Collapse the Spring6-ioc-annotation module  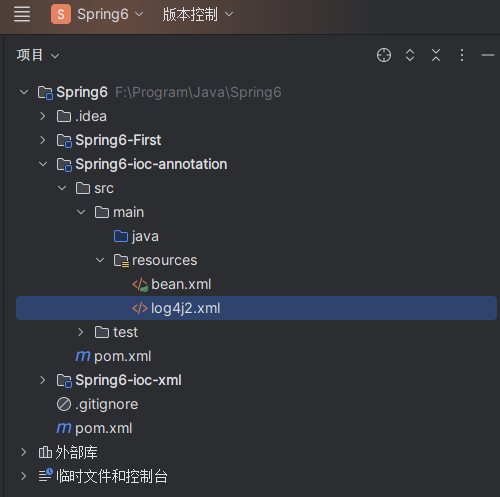tap(43, 164)
